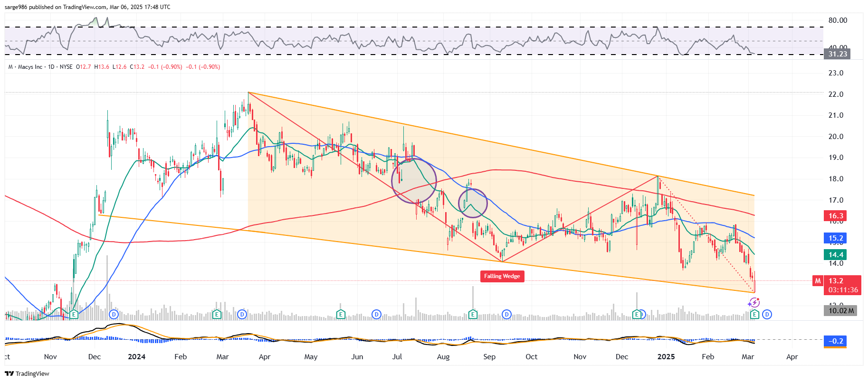Select the red Falling Wedge label
The image size is (868, 382).
pos(502,276)
